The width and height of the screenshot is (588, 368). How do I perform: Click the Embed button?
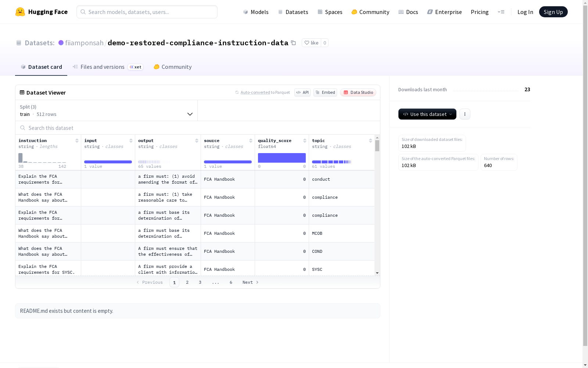click(325, 92)
